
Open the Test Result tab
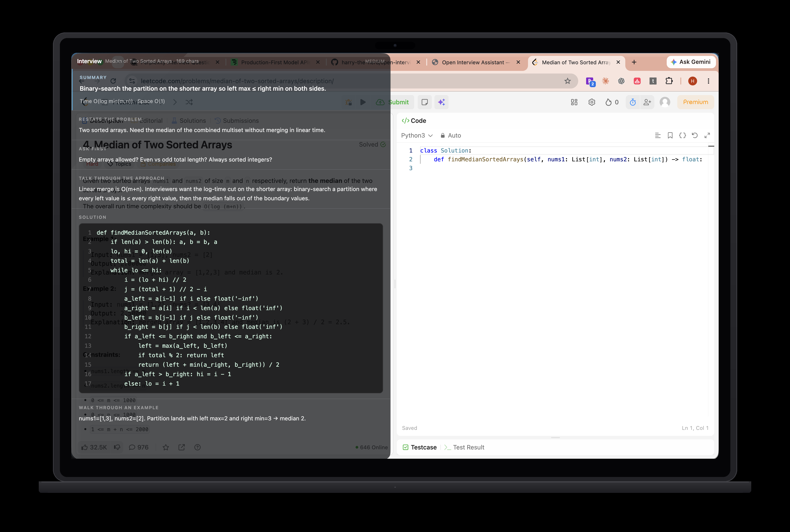point(464,447)
